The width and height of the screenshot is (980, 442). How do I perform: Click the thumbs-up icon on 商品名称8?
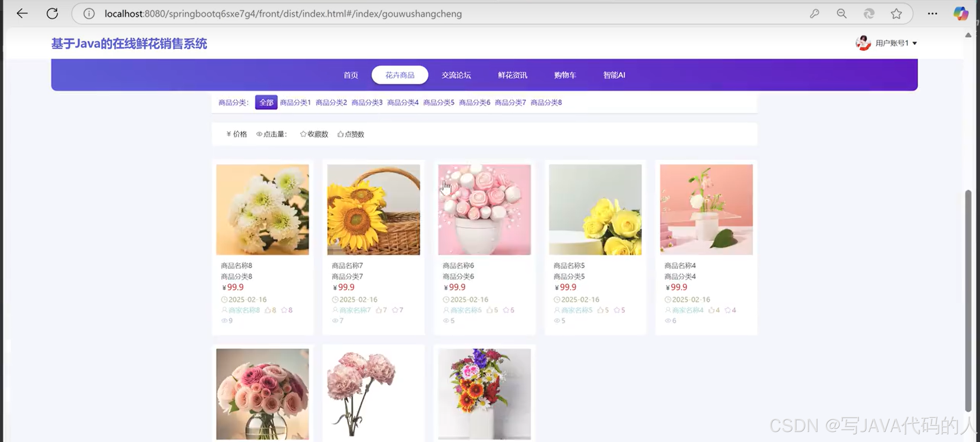click(x=268, y=310)
